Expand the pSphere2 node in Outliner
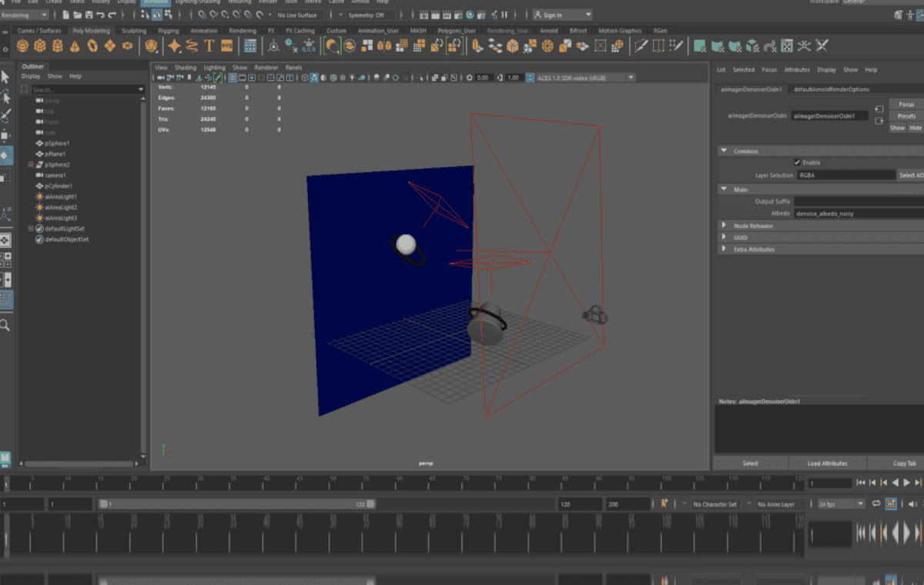This screenshot has height=585, width=924. click(x=31, y=165)
